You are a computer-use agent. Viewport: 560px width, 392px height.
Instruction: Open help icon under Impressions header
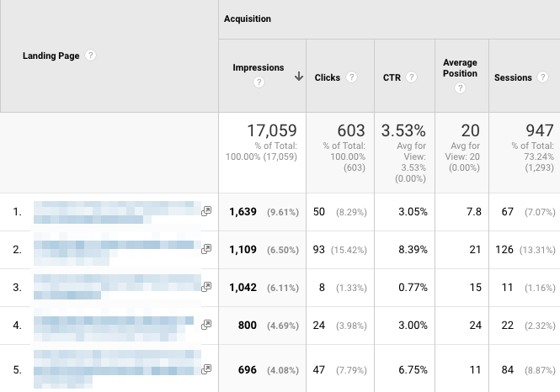259,82
